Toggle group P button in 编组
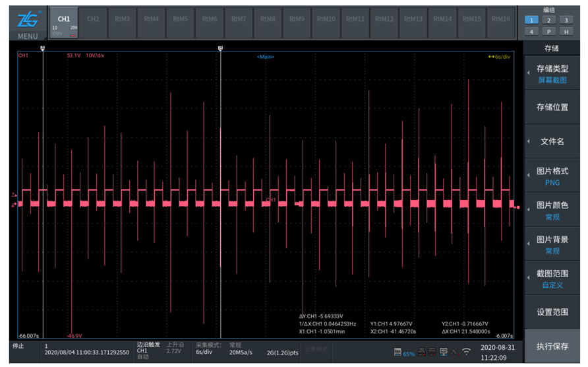 tap(548, 32)
